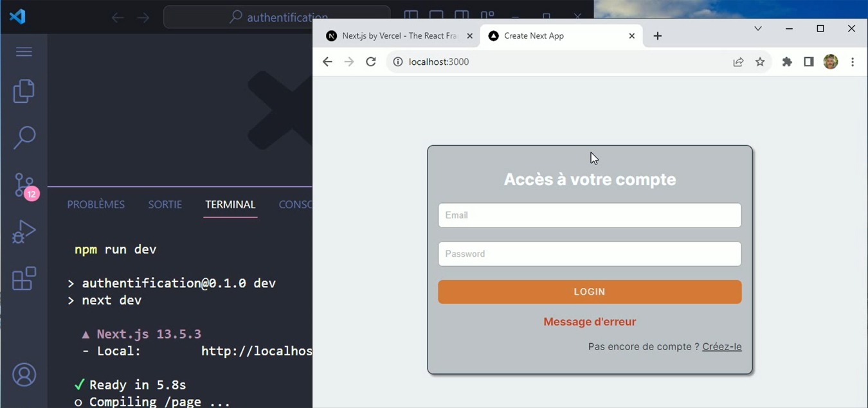The image size is (868, 408).
Task: Open the Run and Debug panel
Action: tap(24, 231)
